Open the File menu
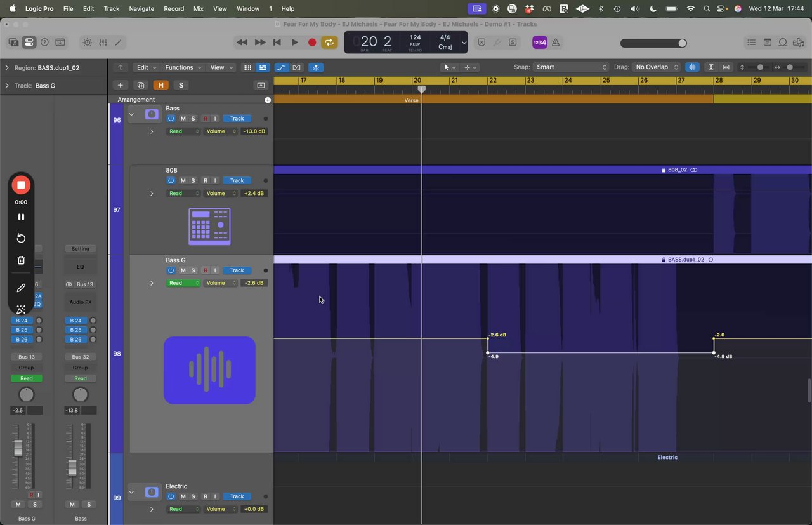 68,9
